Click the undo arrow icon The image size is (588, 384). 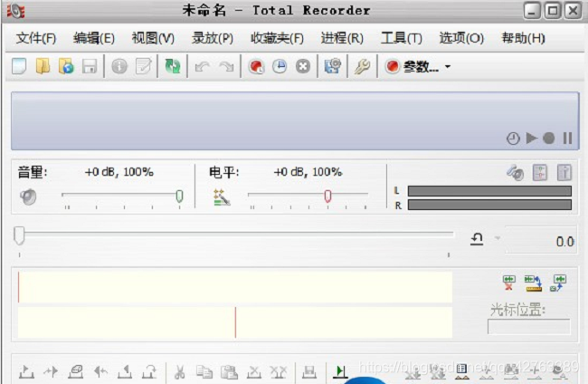click(203, 67)
